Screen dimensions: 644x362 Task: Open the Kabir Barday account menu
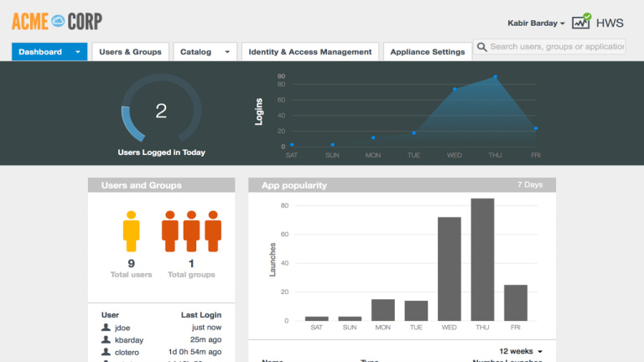pyautogui.click(x=536, y=23)
